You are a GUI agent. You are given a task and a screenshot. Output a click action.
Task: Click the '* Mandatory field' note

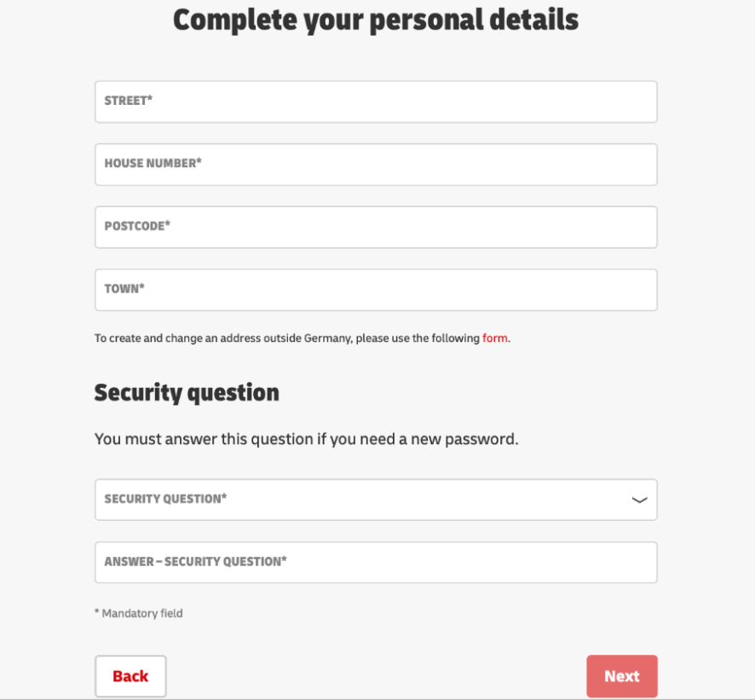coord(139,613)
